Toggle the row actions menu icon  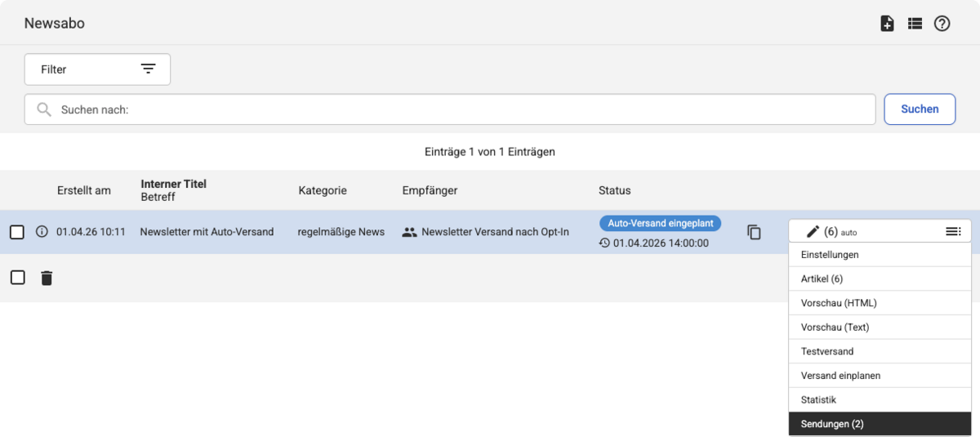tap(953, 232)
